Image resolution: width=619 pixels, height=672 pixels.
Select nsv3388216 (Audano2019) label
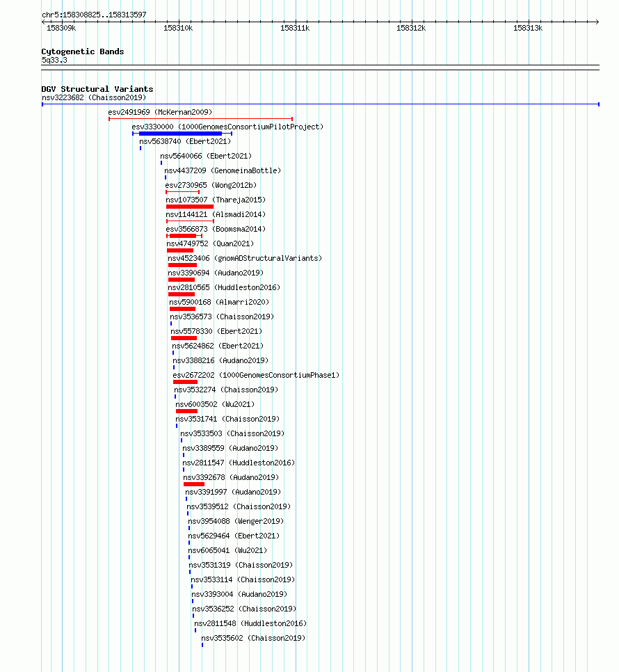[220, 360]
